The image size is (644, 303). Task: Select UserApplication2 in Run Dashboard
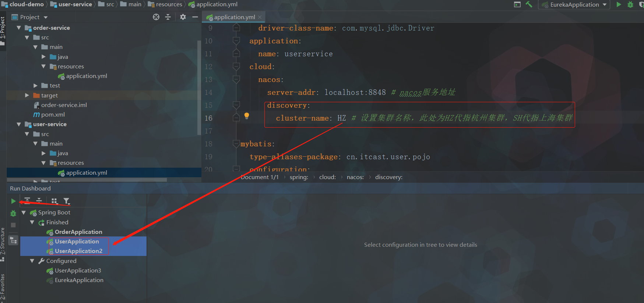[x=78, y=251]
